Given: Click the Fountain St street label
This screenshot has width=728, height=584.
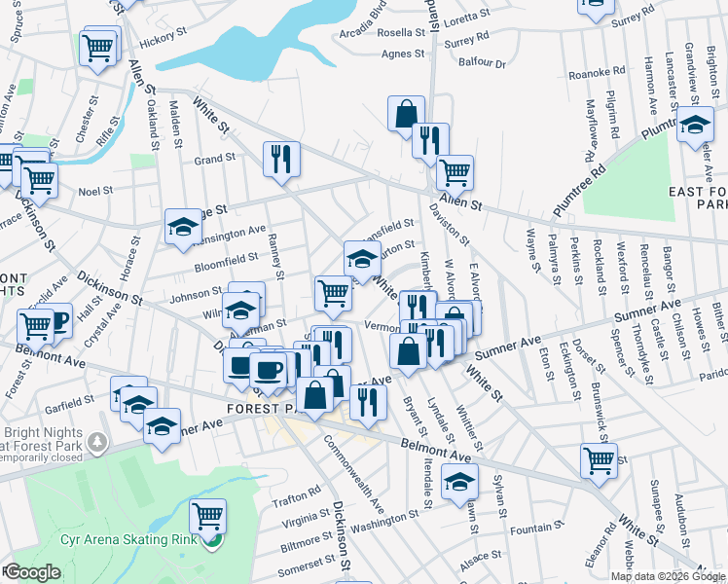Looking at the screenshot, I should (537, 528).
